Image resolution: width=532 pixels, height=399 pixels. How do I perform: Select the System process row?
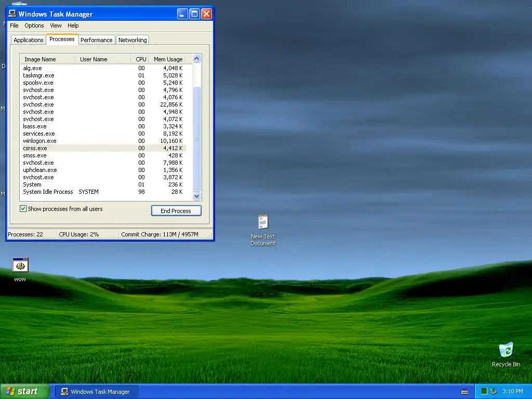click(103, 184)
